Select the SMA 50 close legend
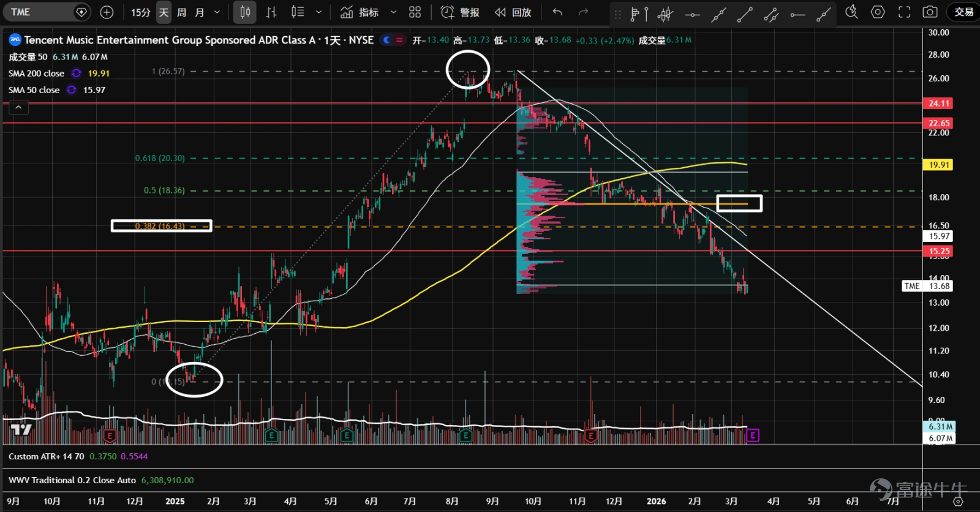Screen dimensions: 980x512 point(34,90)
